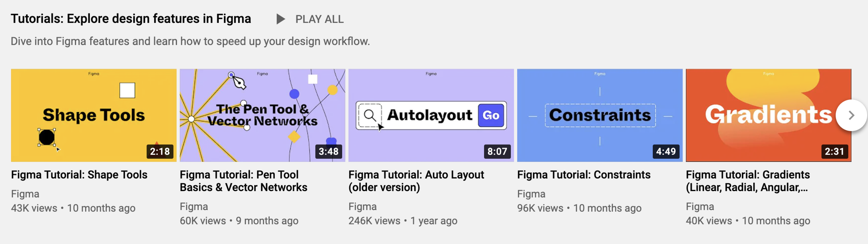Open the Constraints video thumbnail
The image size is (868, 244).
[599, 115]
